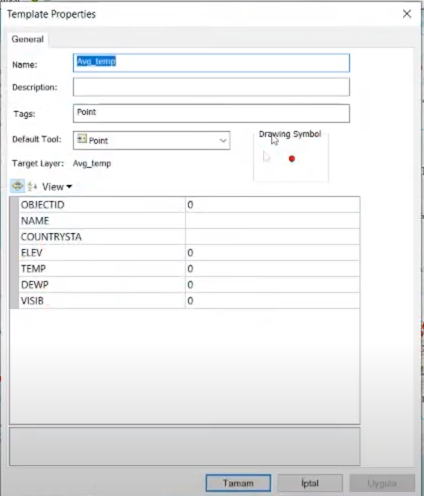
Task: Select the OBJECTID attribute row
Action: coord(185,205)
